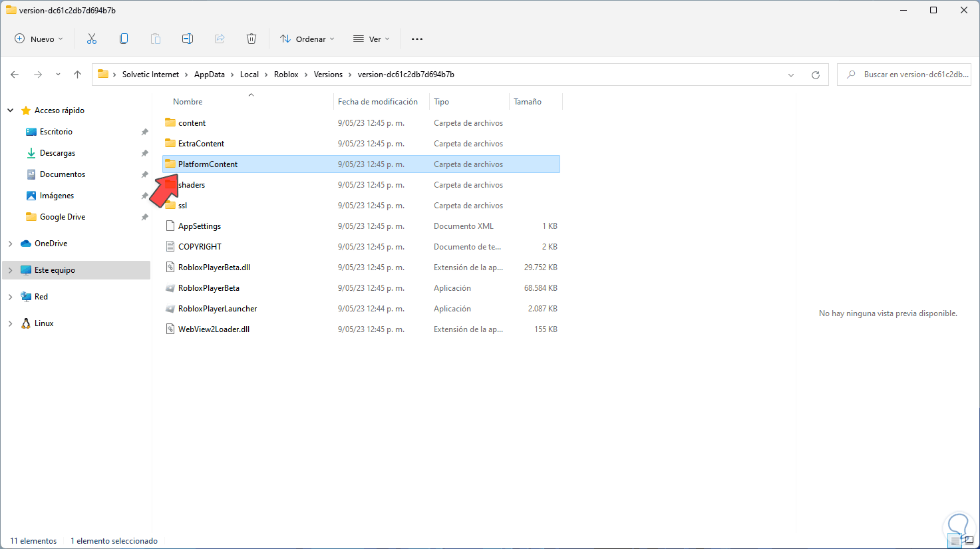Click the Share icon in toolbar
980x549 pixels.
tap(220, 39)
